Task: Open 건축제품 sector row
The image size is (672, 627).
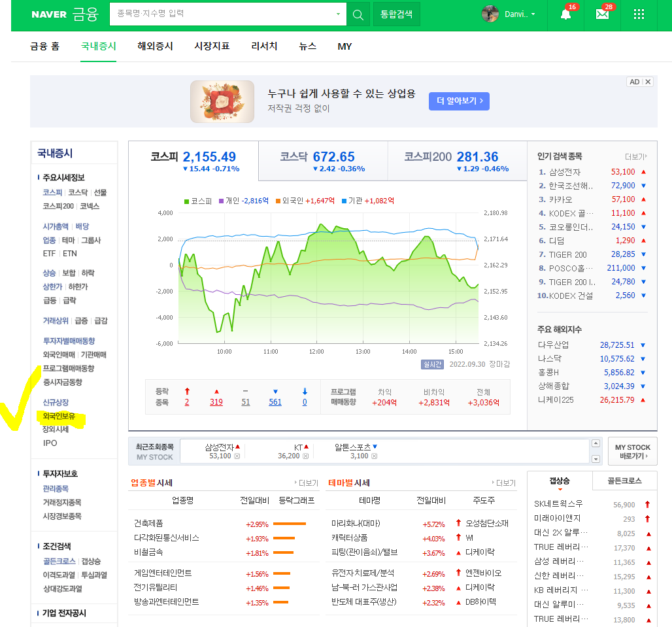Action: point(148,523)
